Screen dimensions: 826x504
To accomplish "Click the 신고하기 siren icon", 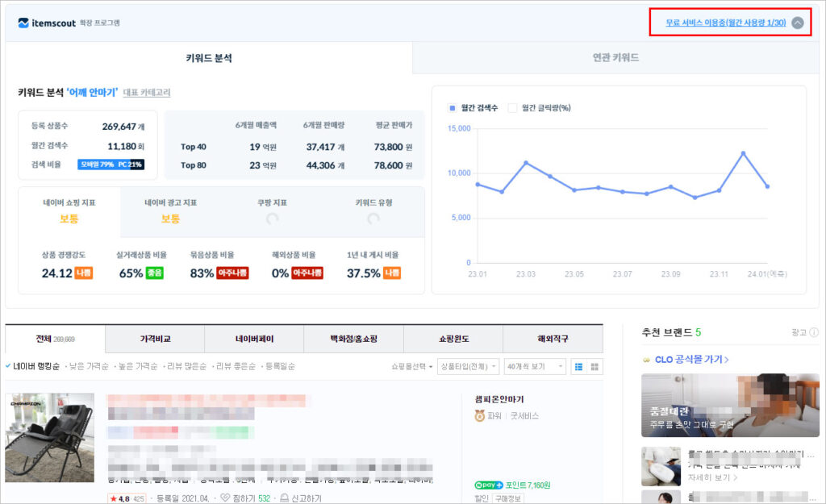I will click(284, 498).
